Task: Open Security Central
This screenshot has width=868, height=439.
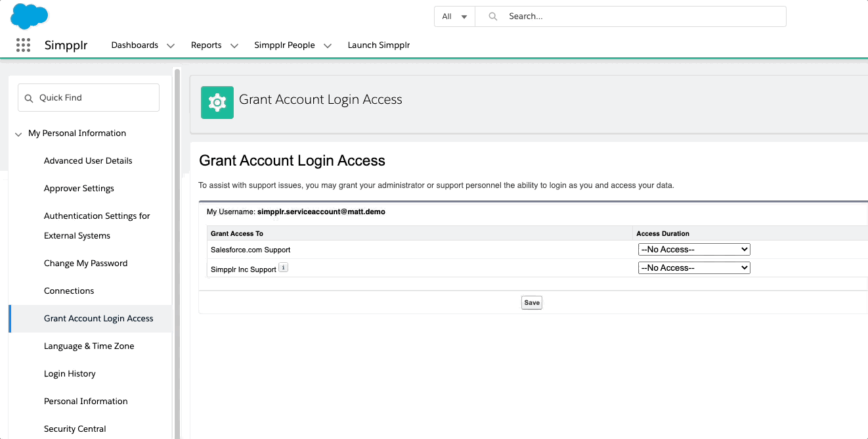Action: [75, 429]
